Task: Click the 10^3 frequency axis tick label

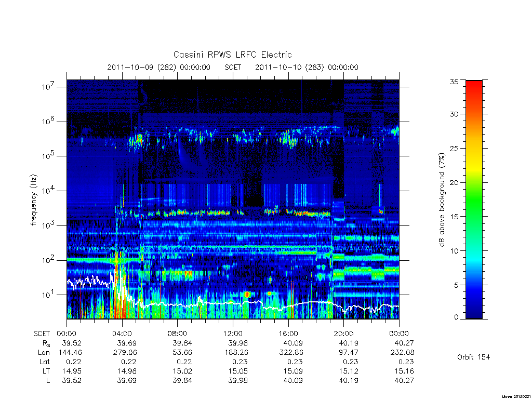Action: pyautogui.click(x=49, y=225)
